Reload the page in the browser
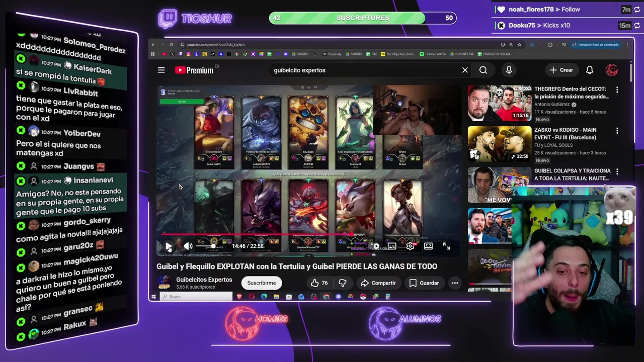Viewport: 644px width, 362px height. (x=171, y=45)
